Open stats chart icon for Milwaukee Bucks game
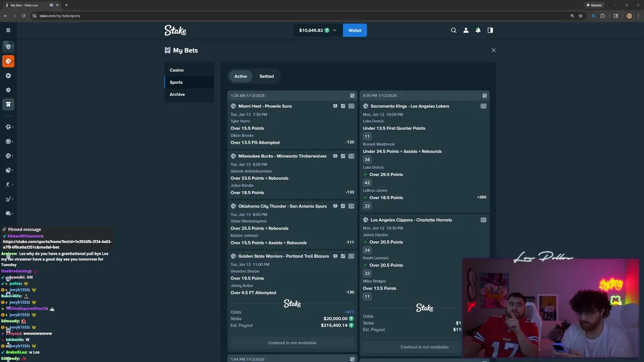 [x=343, y=156]
